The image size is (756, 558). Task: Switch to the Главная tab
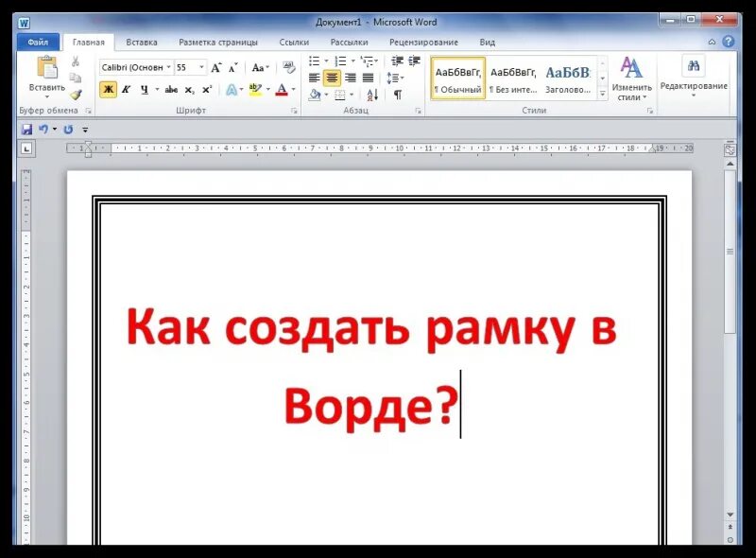coord(88,43)
